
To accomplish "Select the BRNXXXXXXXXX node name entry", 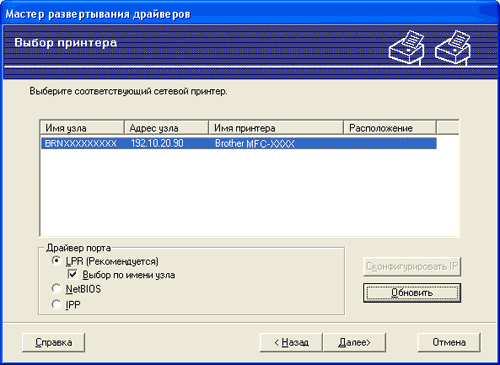I will click(x=81, y=144).
